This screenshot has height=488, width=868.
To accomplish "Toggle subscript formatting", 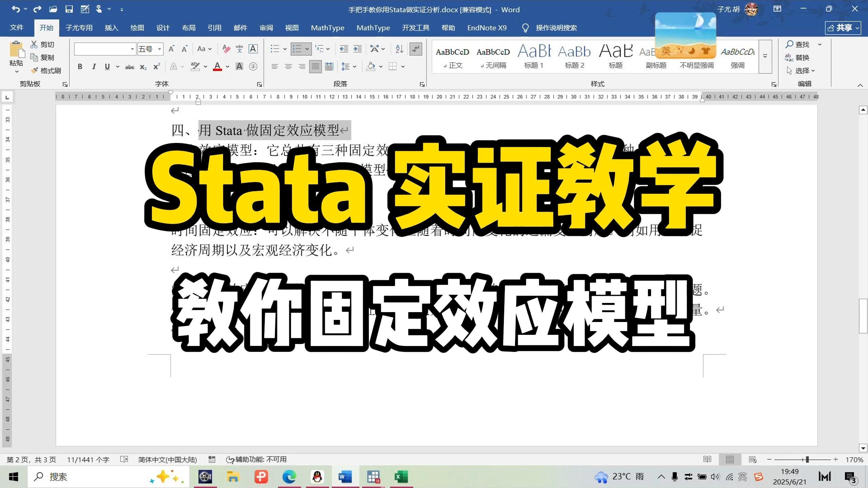I will pyautogui.click(x=143, y=66).
